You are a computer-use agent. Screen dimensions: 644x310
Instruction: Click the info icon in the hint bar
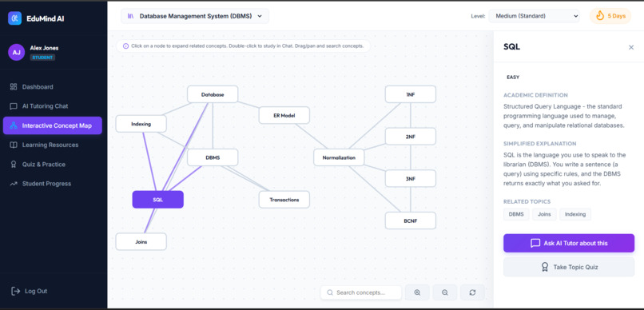point(125,46)
